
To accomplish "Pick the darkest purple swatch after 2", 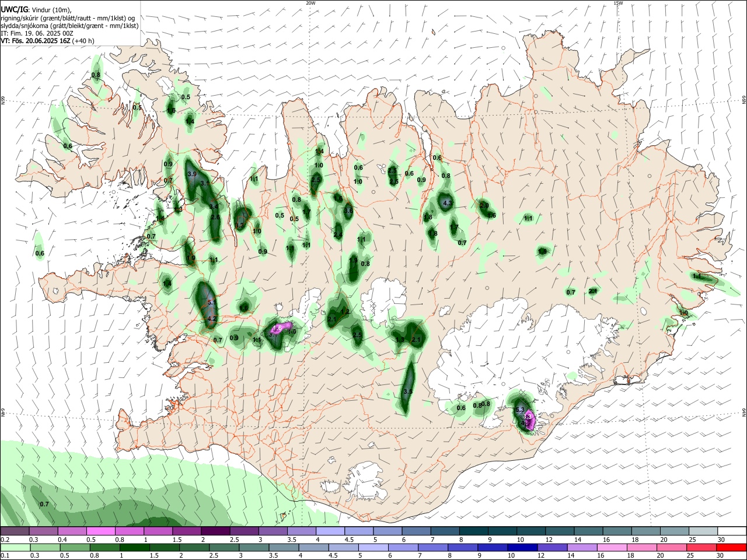I will (215, 531).
